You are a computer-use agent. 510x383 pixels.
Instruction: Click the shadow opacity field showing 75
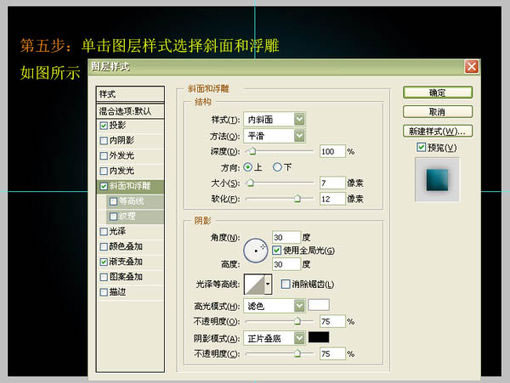pos(332,354)
